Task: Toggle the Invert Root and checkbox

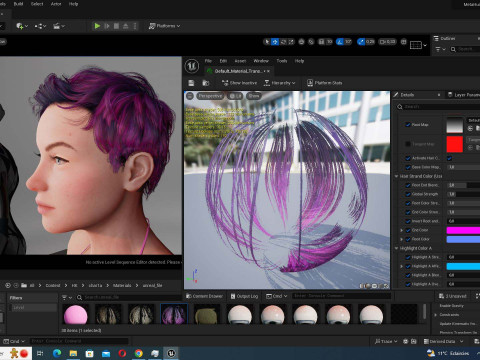Action: 408,221
